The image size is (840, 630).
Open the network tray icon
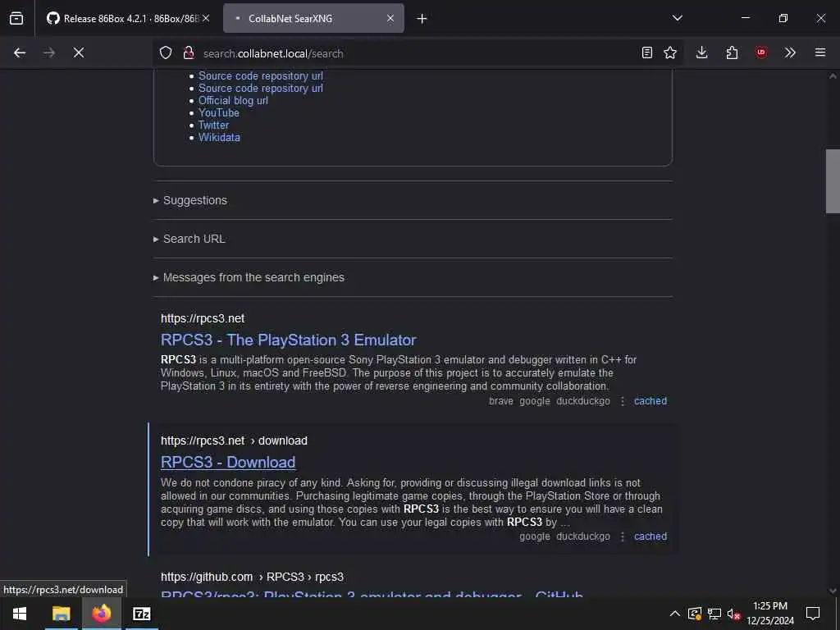point(714,614)
